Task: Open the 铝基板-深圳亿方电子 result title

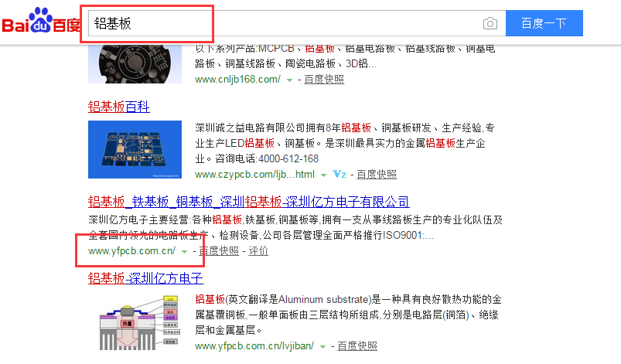Action: click(x=145, y=278)
